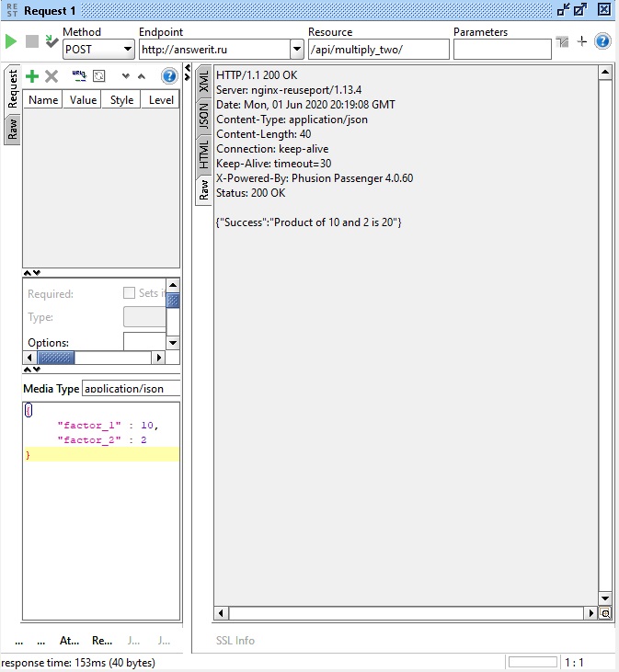Image resolution: width=619 pixels, height=672 pixels.
Task: Click the Content-Type: application/json header line
Action: pos(292,120)
